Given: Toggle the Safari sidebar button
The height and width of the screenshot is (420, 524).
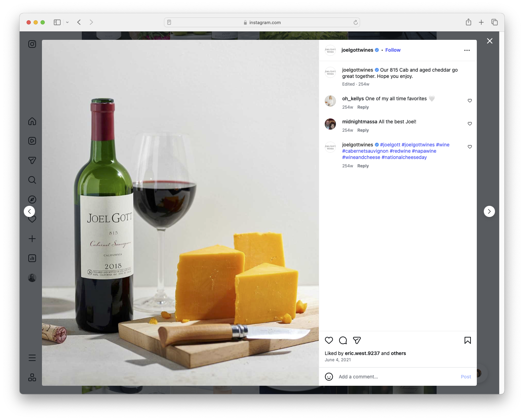Looking at the screenshot, I should pos(57,22).
